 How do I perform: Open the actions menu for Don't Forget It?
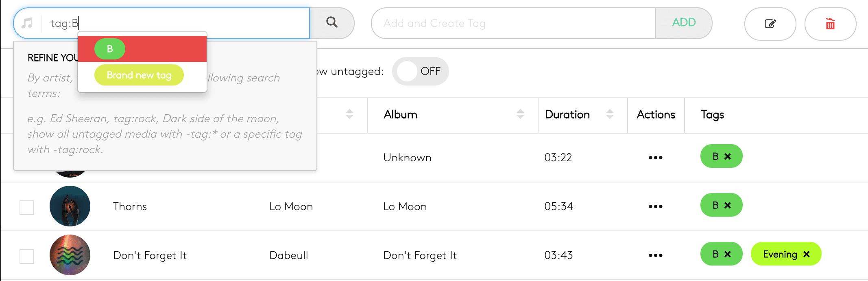(655, 255)
